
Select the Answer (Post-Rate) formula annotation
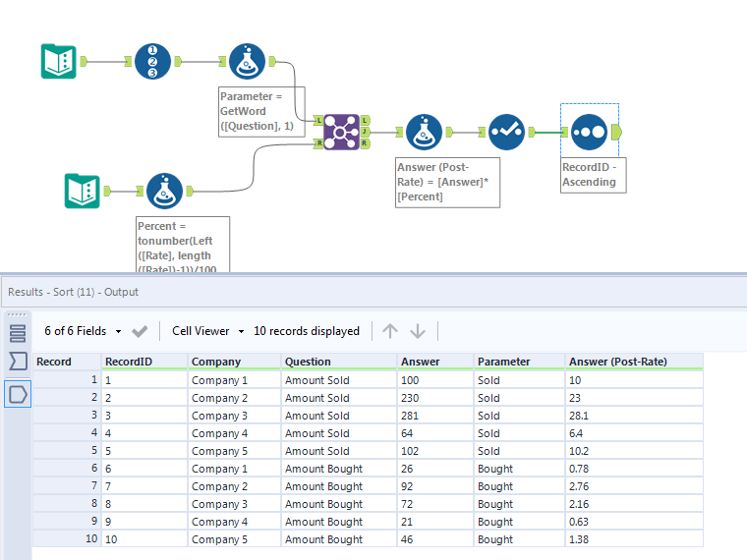point(447,183)
